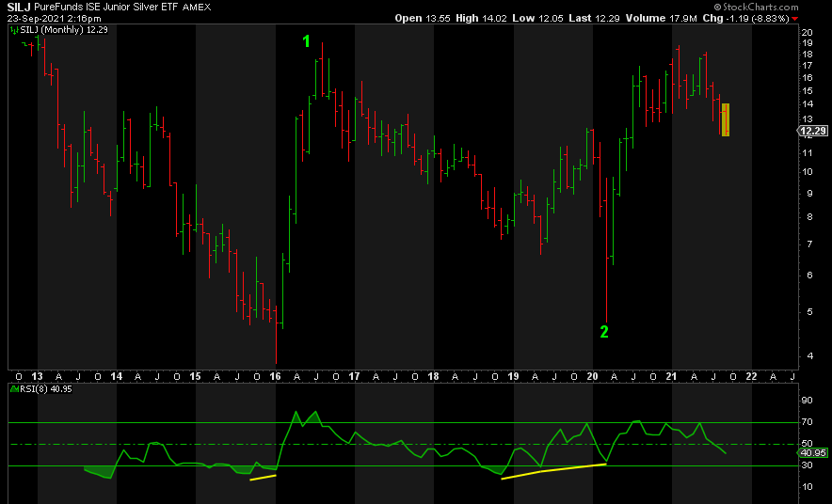Click year 14 on the time axis
Screen dimensions: 832x504
pyautogui.click(x=116, y=376)
